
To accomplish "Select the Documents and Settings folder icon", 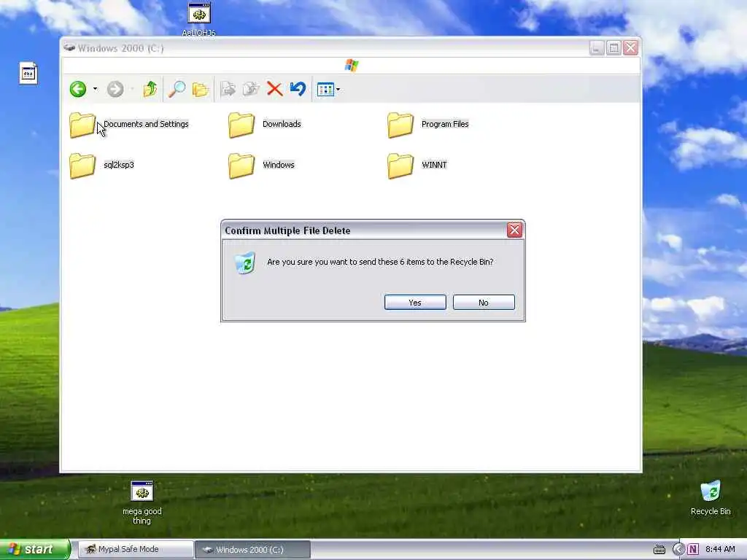I will tap(82, 125).
